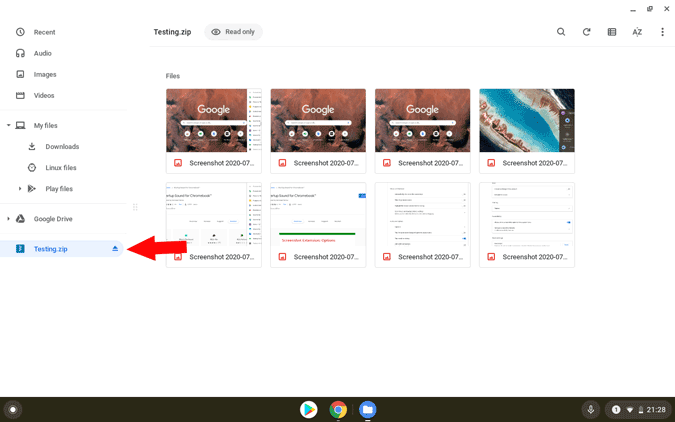The width and height of the screenshot is (675, 422).
Task: Click the Audio headphones icon
Action: (20, 53)
